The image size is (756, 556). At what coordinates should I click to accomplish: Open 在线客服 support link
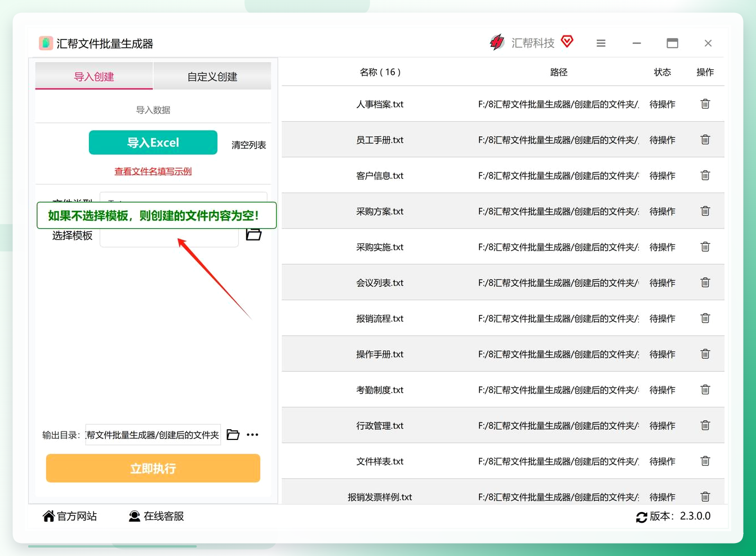pos(156,516)
